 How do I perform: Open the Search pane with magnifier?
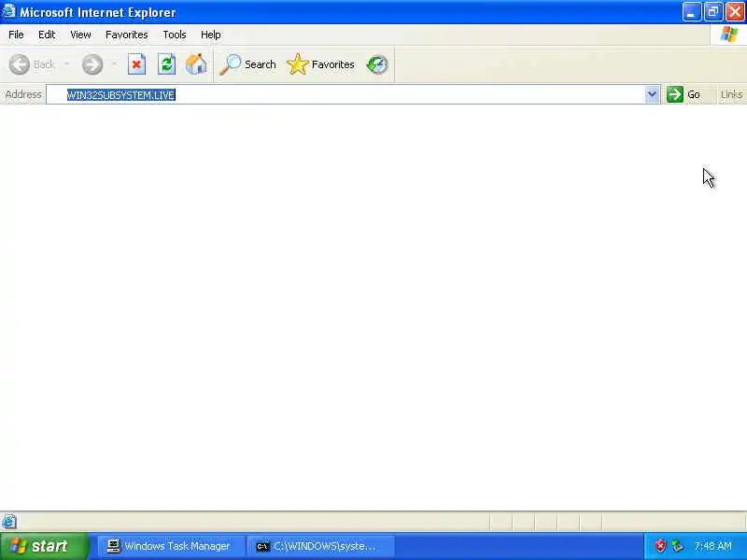pos(247,64)
